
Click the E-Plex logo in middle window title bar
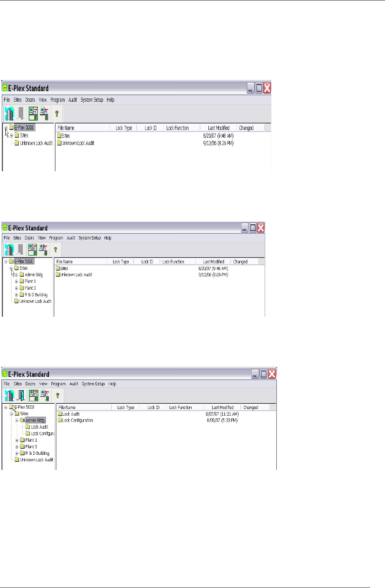[x=5, y=228]
